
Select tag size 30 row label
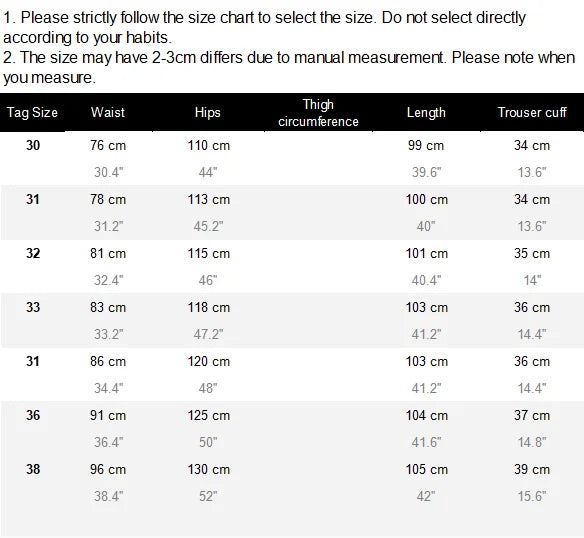tap(33, 145)
